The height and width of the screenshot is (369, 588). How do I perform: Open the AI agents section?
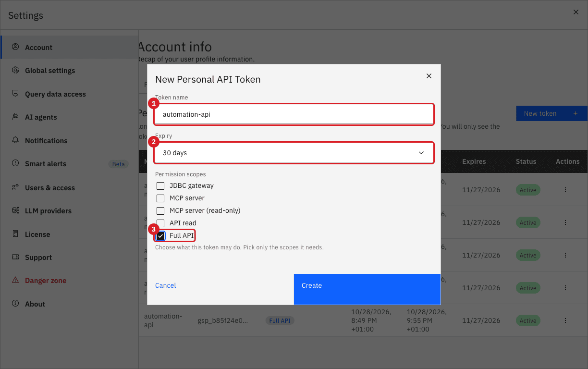tap(70, 117)
